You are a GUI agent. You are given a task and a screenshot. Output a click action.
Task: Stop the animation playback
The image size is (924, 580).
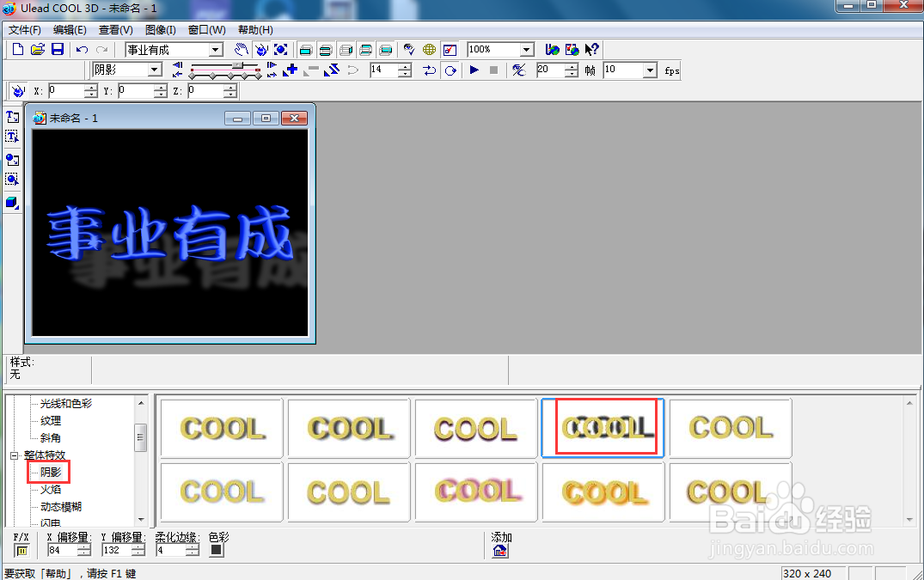494,70
